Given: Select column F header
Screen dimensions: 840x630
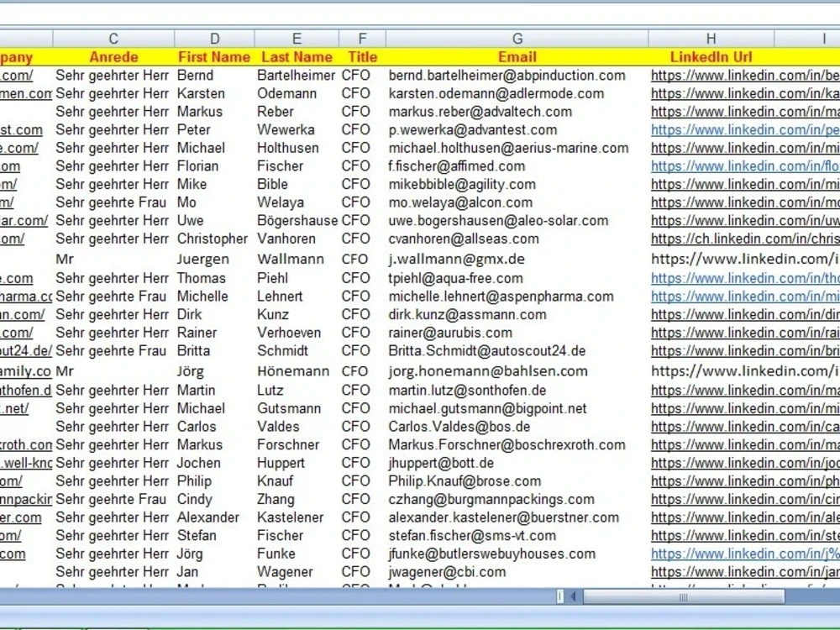Looking at the screenshot, I should click(x=362, y=39).
